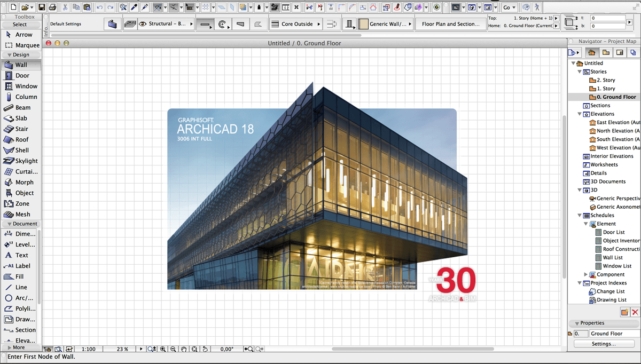Image resolution: width=641 pixels, height=364 pixels.
Task: Select the Door tool
Action: pyautogui.click(x=20, y=75)
